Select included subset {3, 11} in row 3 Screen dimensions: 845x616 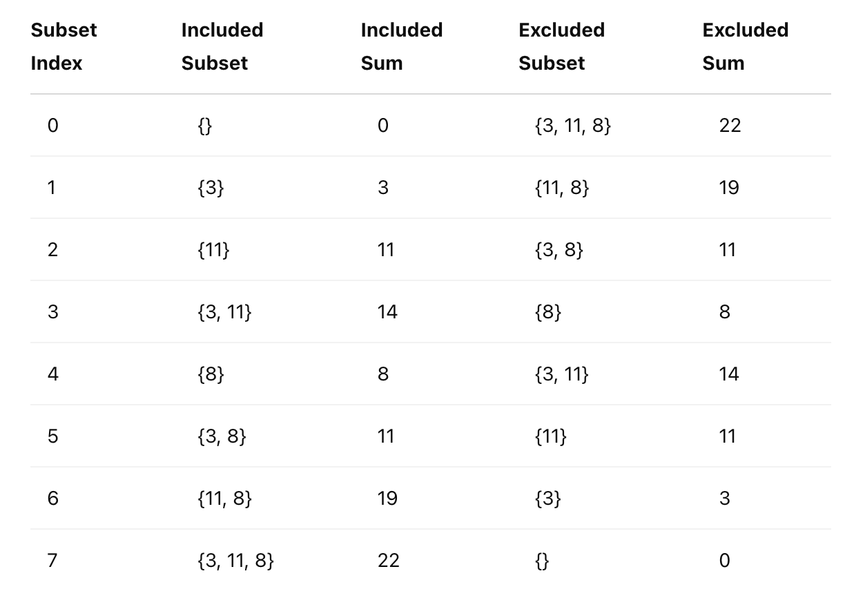(x=224, y=312)
